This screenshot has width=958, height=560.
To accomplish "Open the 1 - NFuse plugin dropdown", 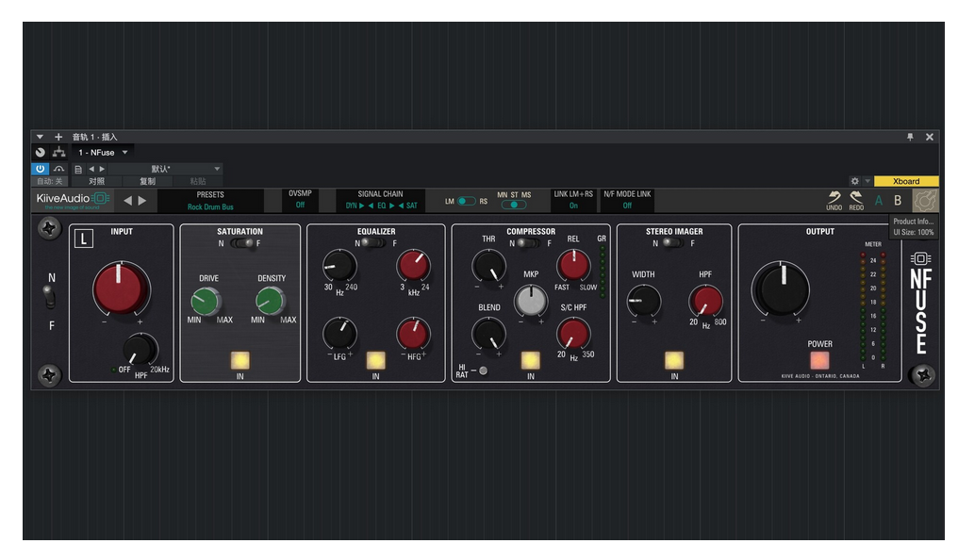I will (103, 152).
